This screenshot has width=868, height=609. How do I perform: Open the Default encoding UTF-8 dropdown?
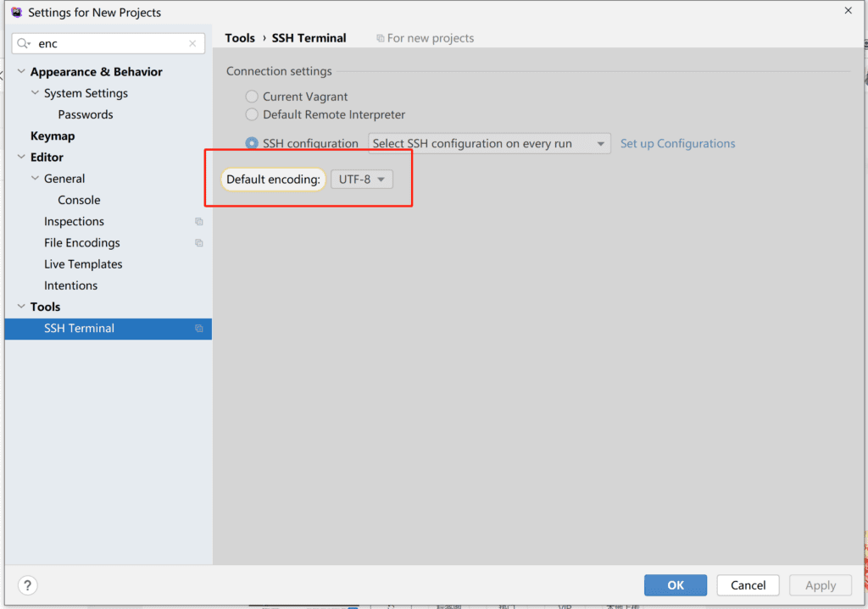tap(362, 180)
